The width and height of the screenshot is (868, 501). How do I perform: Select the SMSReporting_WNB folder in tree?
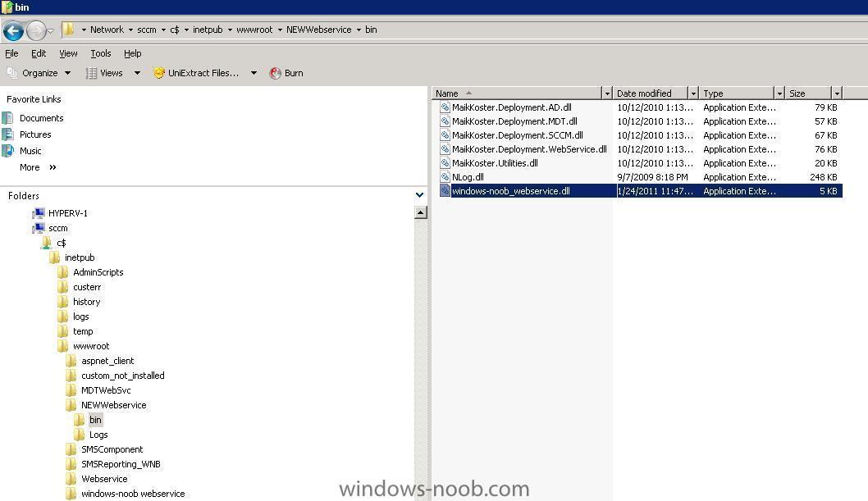(x=121, y=464)
